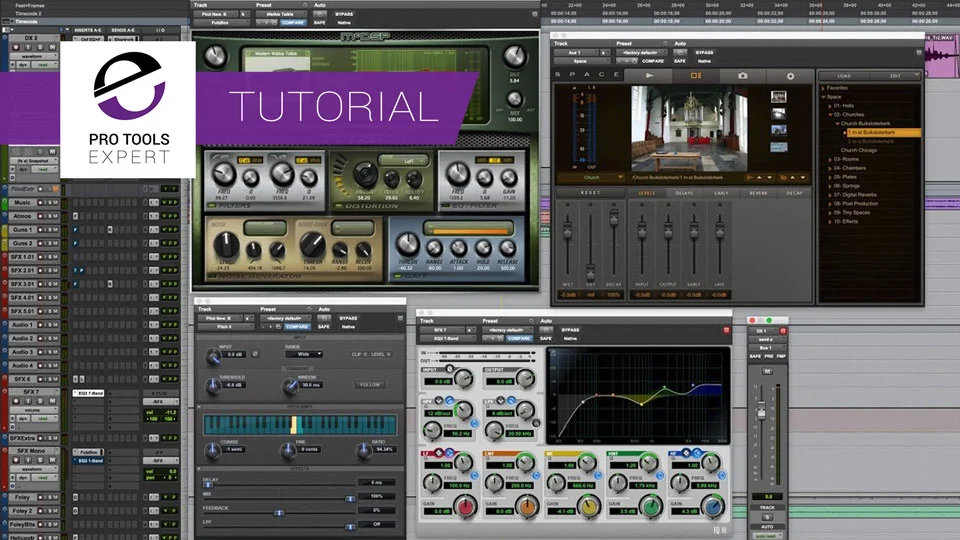Record-enable the SFX 7 track
960x540 pixels.
click(x=17, y=401)
